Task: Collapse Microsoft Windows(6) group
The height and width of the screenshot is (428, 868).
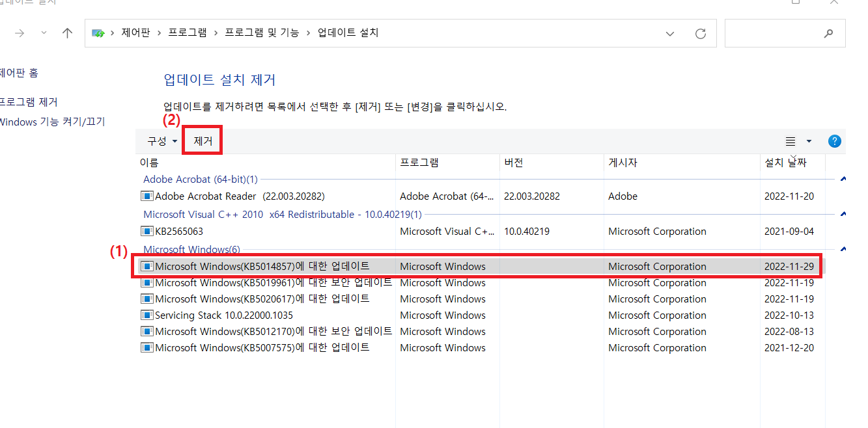Action: (843, 249)
